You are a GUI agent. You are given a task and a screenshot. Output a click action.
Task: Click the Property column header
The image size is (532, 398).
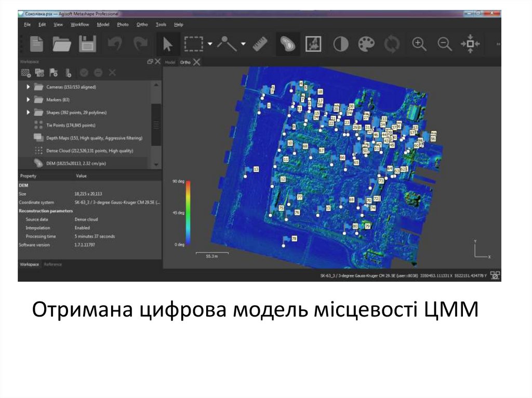coord(28,176)
